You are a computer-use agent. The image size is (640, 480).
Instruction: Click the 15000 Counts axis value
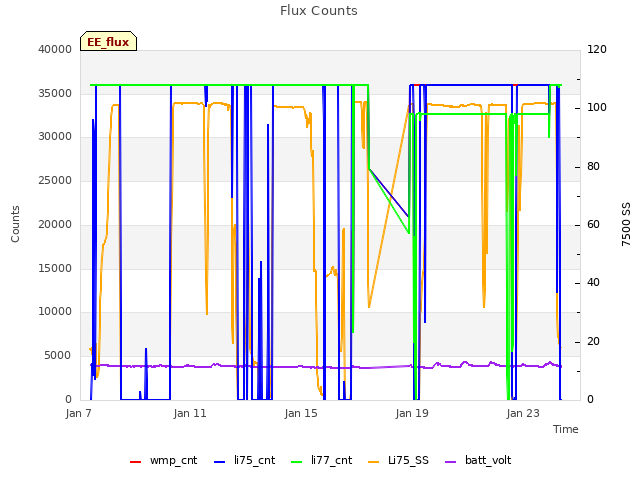[55, 268]
